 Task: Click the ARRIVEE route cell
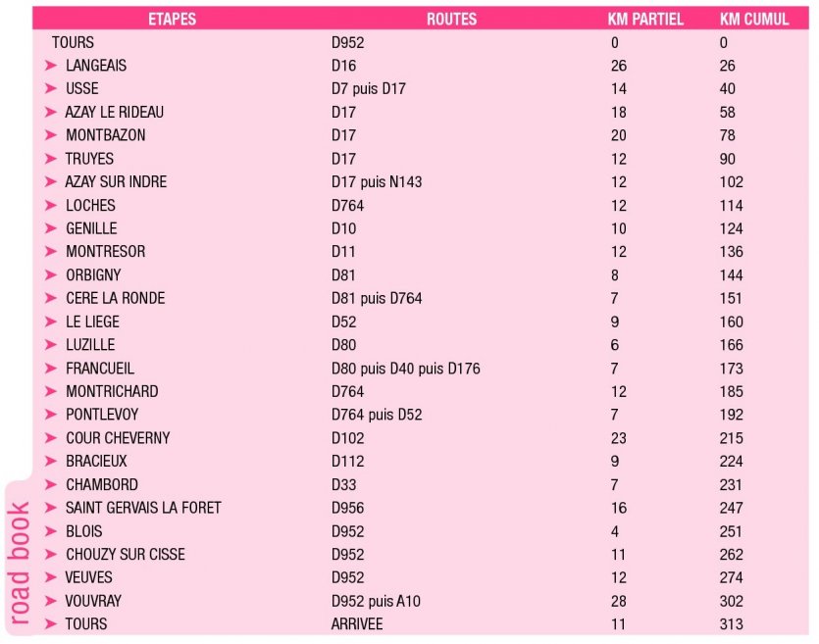pyautogui.click(x=357, y=624)
